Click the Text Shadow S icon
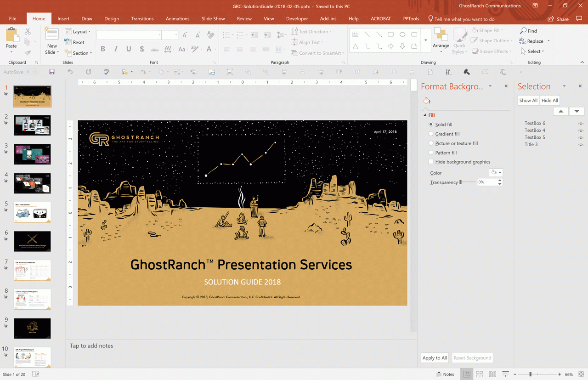The height and width of the screenshot is (380, 588). click(141, 49)
